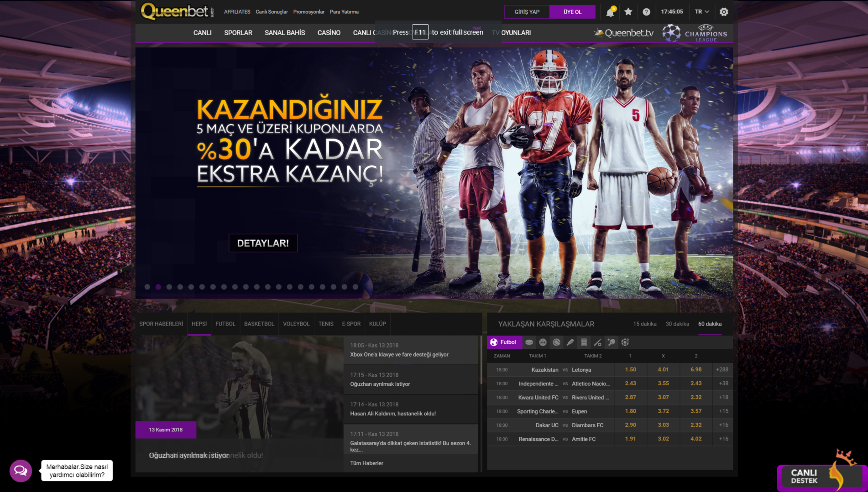Click GİRİŞ YAP login button
This screenshot has width=868, height=492.
coord(527,12)
